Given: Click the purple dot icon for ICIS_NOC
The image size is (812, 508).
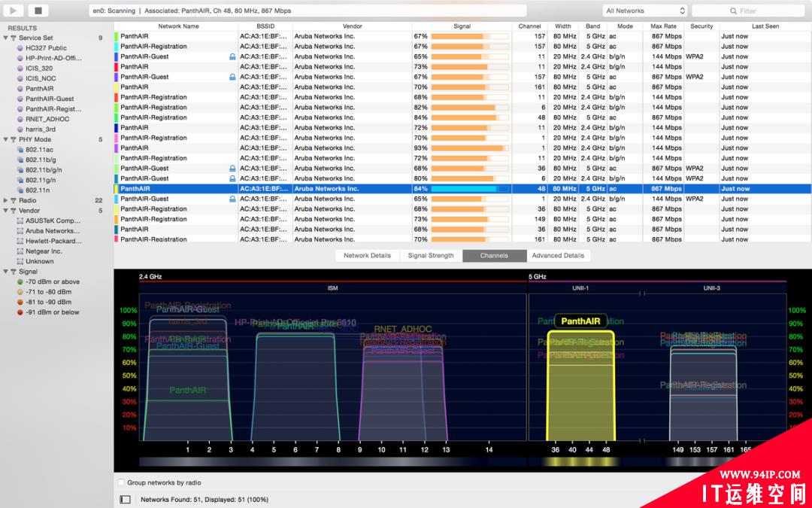Looking at the screenshot, I should pyautogui.click(x=20, y=78).
